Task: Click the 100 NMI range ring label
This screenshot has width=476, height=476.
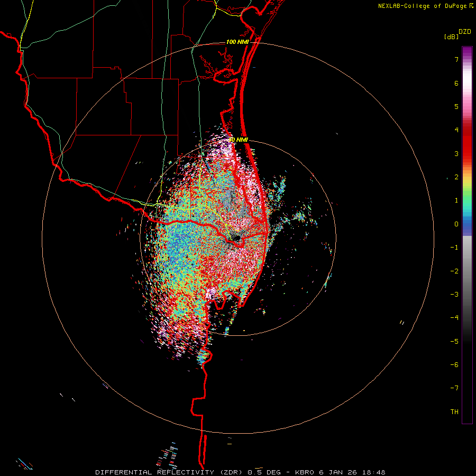Action: point(237,42)
